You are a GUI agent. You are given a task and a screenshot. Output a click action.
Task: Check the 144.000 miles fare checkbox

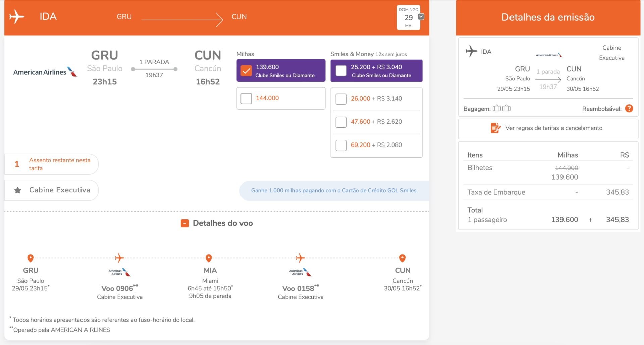[x=246, y=98]
